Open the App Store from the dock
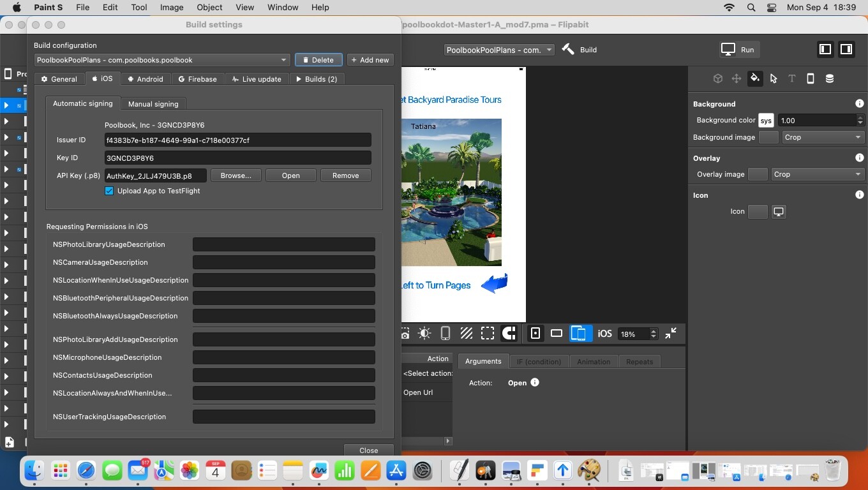The height and width of the screenshot is (490, 868). 396,471
